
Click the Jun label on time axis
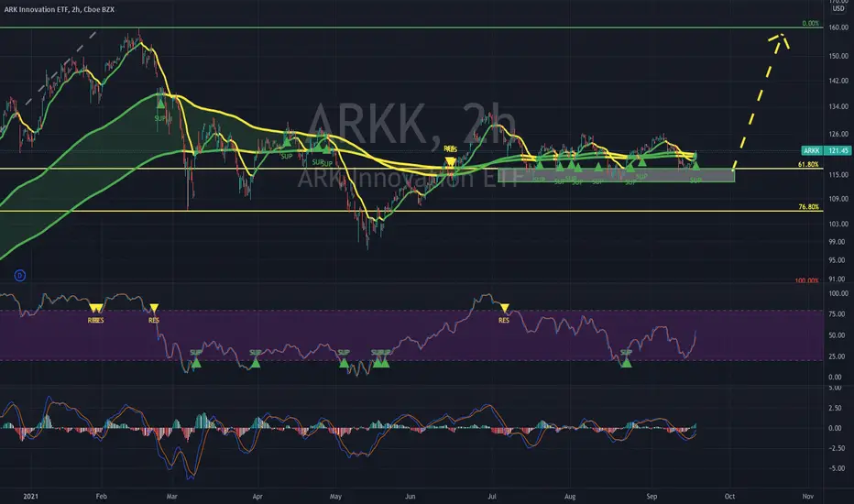[411, 497]
